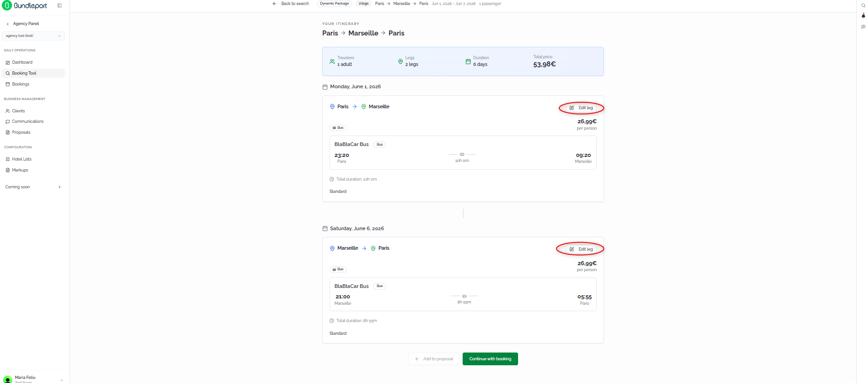Click the Legs location pin icon
Screen dimensions: 868x383
pyautogui.click(x=400, y=61)
